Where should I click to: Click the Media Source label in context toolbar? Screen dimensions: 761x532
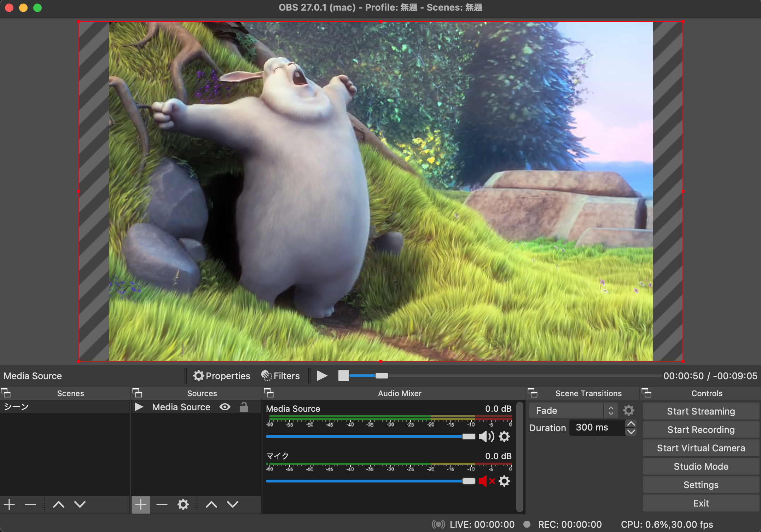tap(33, 376)
